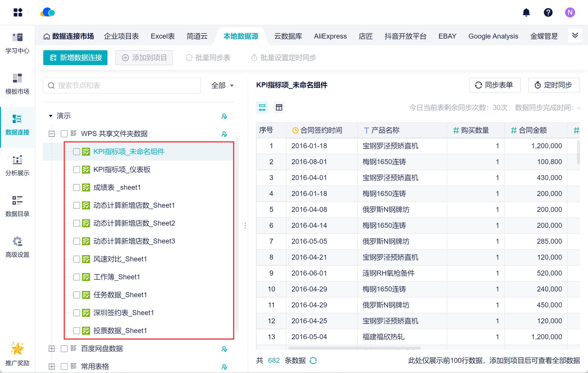
Task: Switch to the 云数据库 tab
Action: [x=288, y=36]
